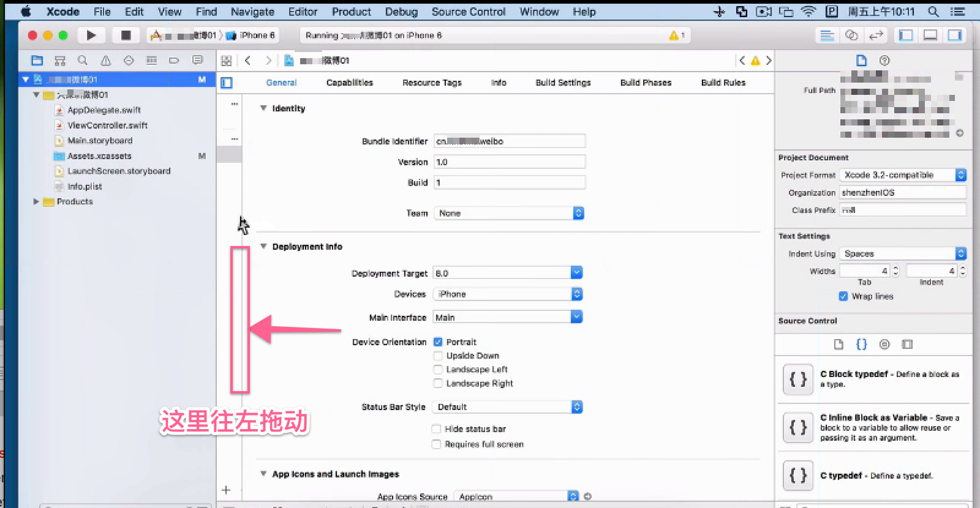Open Project Format dropdown
Image resolution: width=980 pixels, height=508 pixels.
(x=903, y=175)
